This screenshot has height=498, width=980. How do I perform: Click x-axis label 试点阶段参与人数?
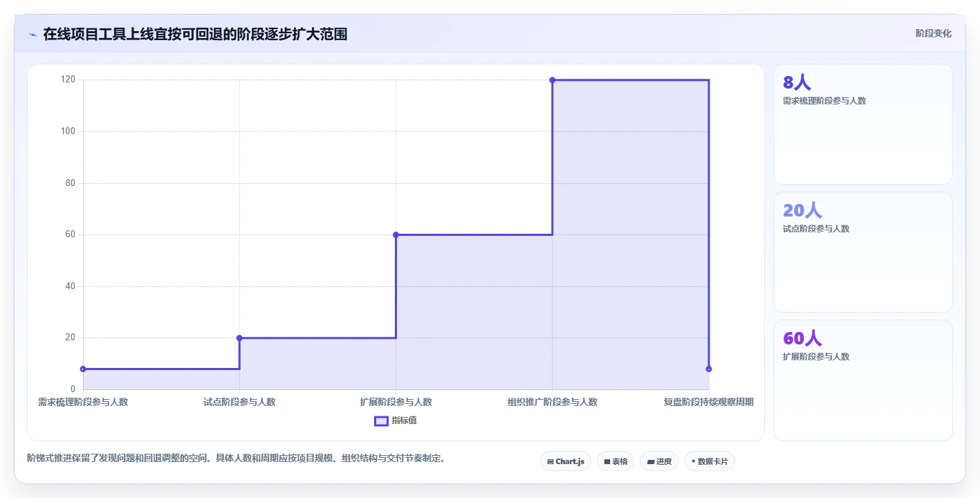pos(239,402)
